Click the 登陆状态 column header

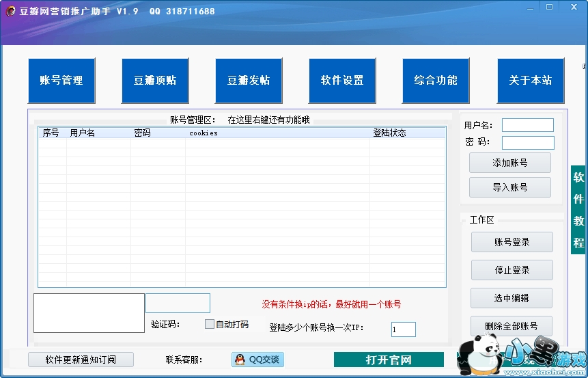408,133
